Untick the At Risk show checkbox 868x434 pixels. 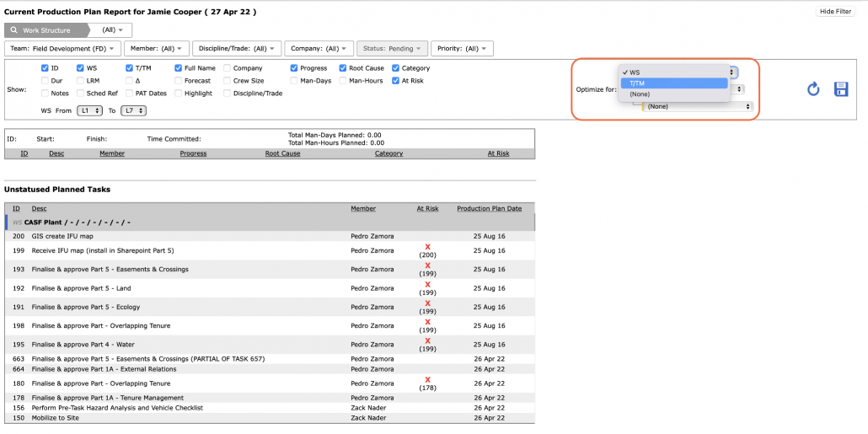point(396,80)
